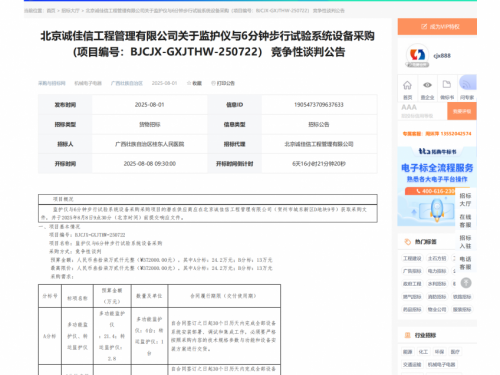Select the 消防招标 hot tag
500x375 pixels.
(437, 297)
